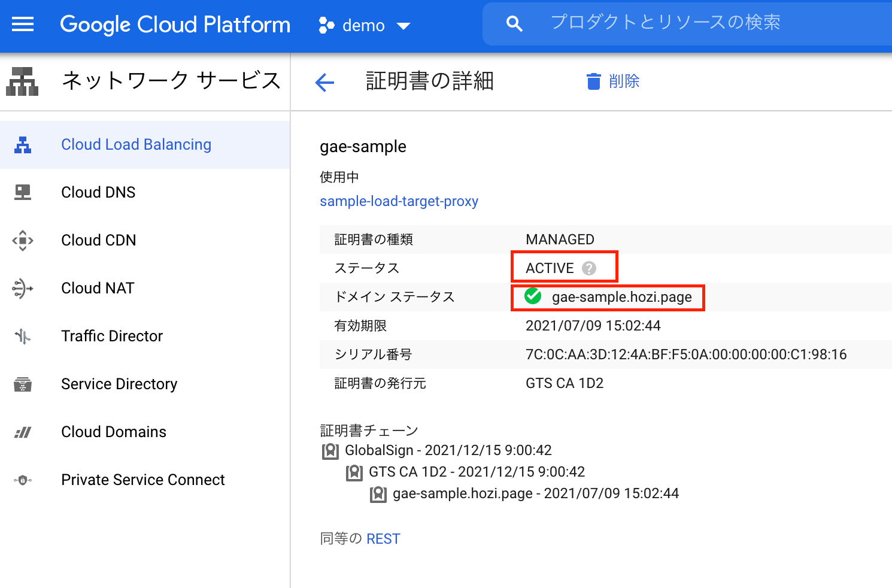Open Cloud Load Balancing menu item

tap(145, 145)
